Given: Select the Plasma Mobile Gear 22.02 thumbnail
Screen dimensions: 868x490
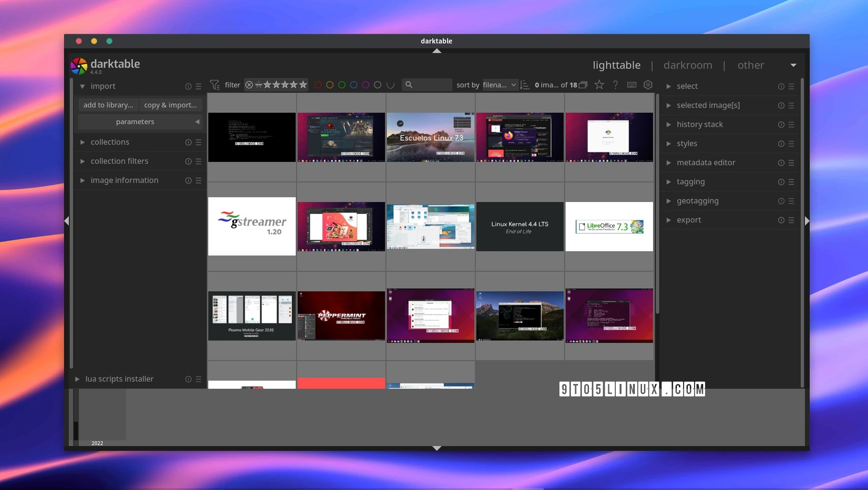Looking at the screenshot, I should coord(252,316).
